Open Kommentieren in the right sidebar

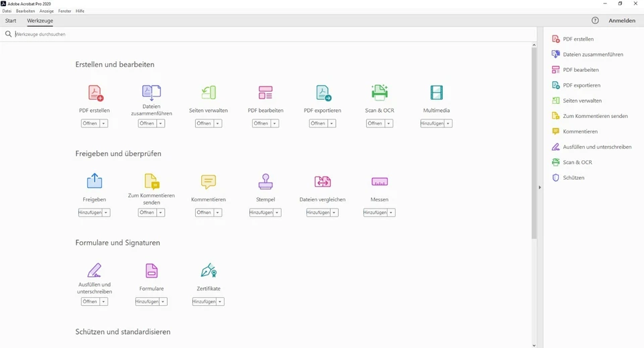[575, 131]
